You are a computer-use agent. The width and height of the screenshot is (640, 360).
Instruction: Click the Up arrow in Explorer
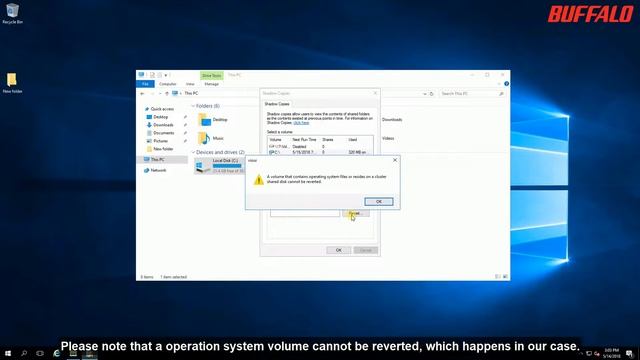[167, 93]
